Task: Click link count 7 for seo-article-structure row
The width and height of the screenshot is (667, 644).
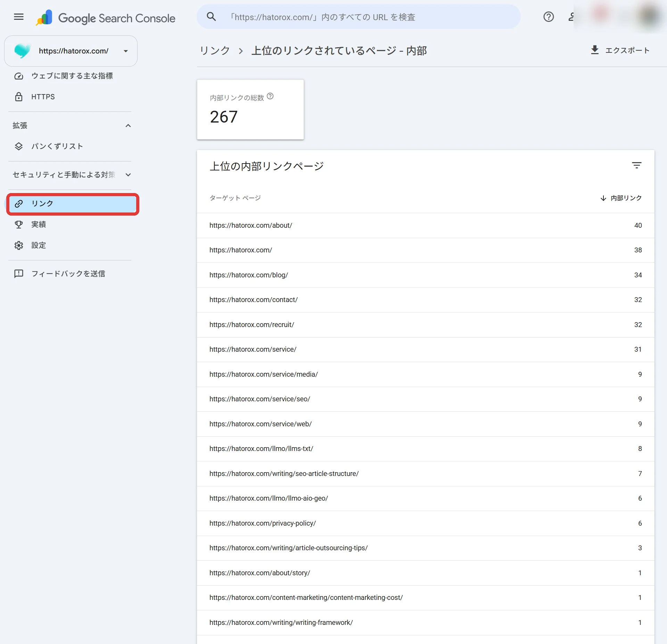Action: (x=640, y=474)
